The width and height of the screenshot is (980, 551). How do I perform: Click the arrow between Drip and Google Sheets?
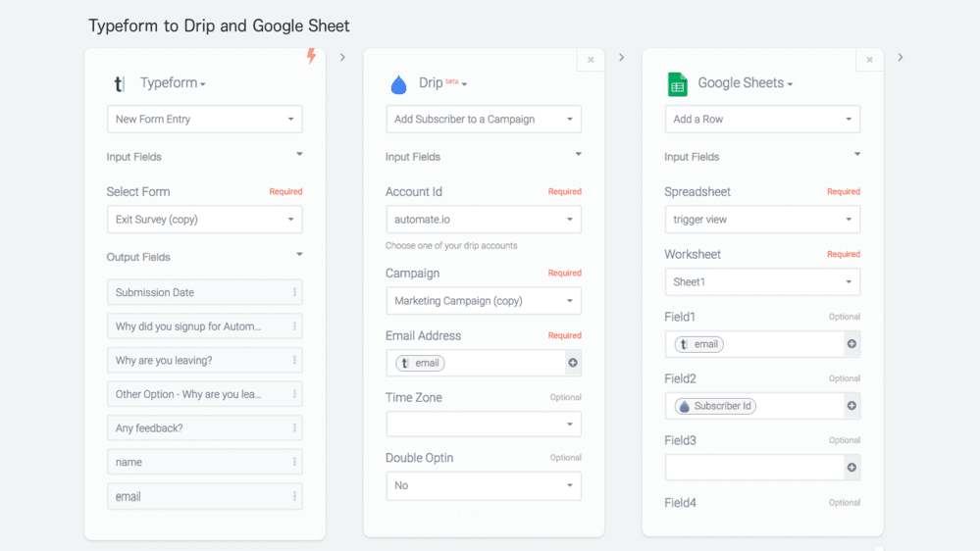point(621,58)
